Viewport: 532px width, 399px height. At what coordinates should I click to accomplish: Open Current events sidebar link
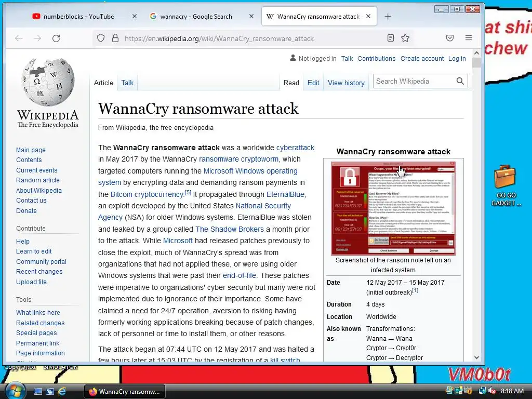click(x=37, y=170)
